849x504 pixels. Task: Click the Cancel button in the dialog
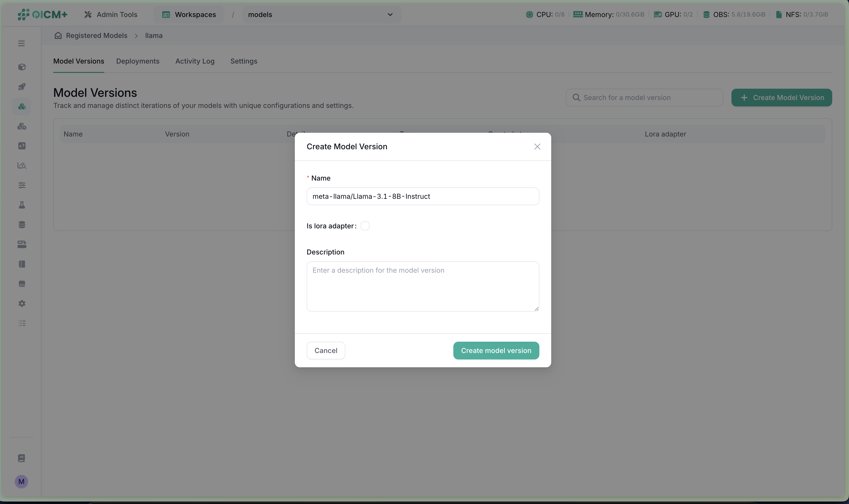pos(325,350)
